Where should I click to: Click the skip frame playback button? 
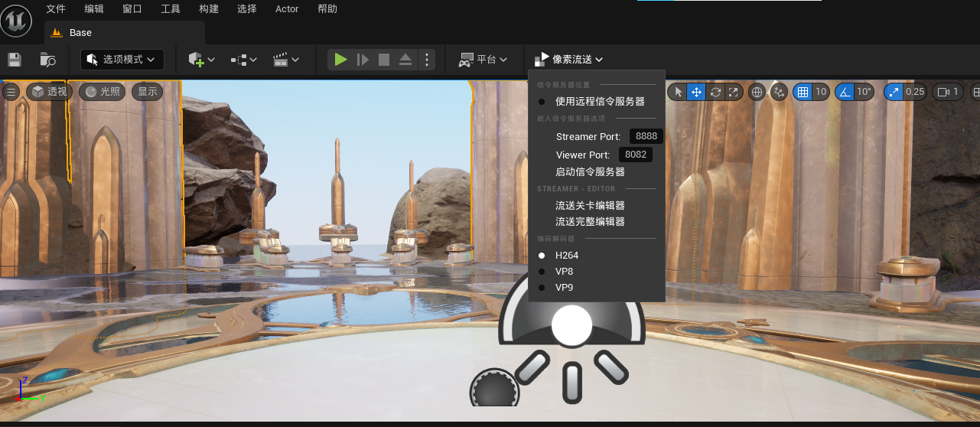363,60
